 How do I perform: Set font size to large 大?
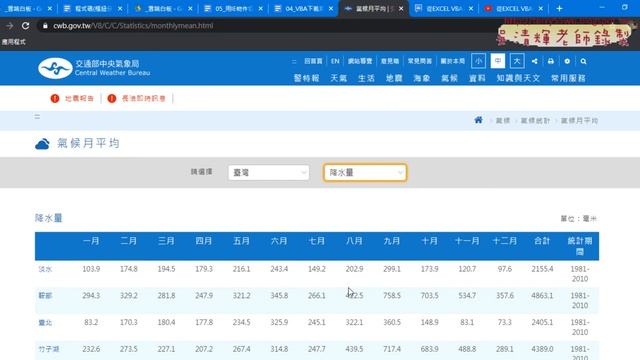click(517, 61)
